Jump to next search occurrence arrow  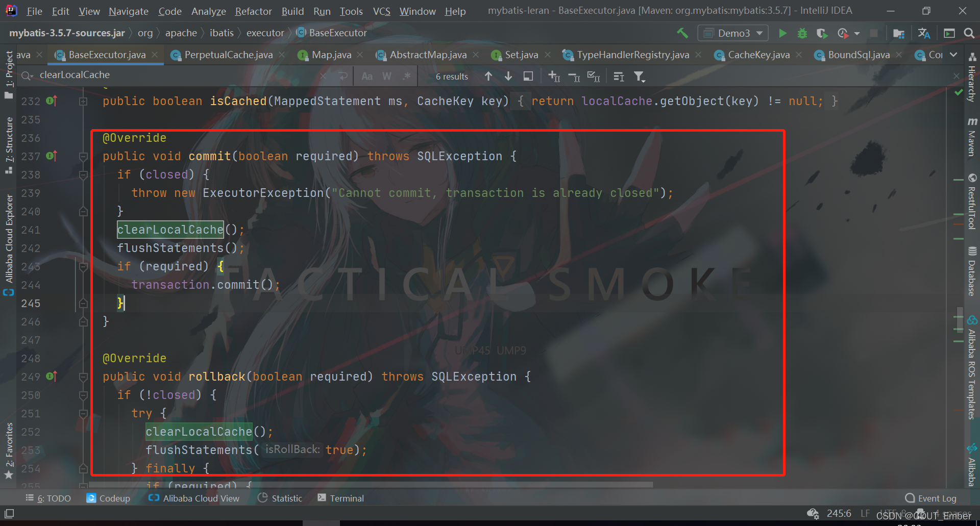[508, 76]
